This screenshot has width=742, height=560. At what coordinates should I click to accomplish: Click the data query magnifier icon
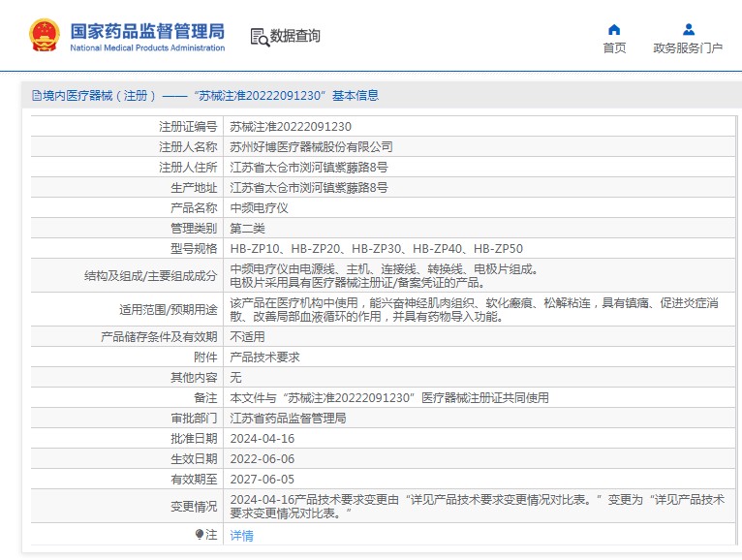point(259,37)
